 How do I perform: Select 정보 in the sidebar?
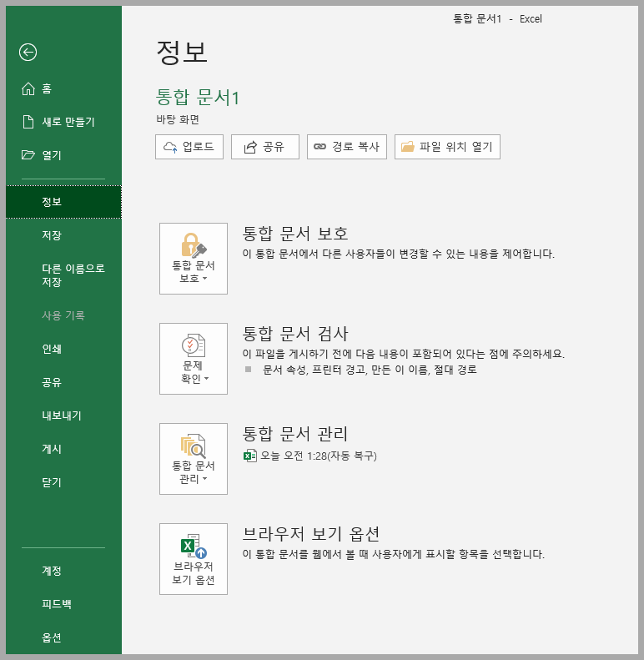coord(63,202)
